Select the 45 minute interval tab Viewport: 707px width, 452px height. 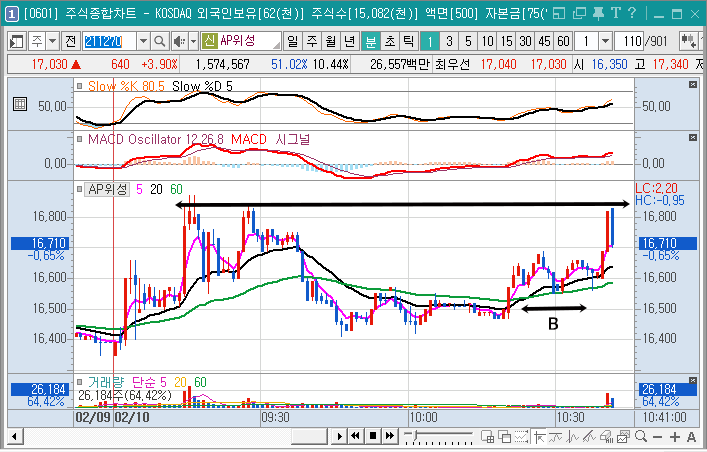[544, 42]
